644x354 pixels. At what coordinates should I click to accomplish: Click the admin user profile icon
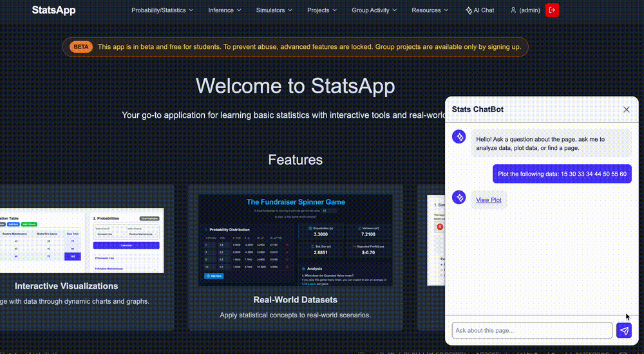click(513, 10)
